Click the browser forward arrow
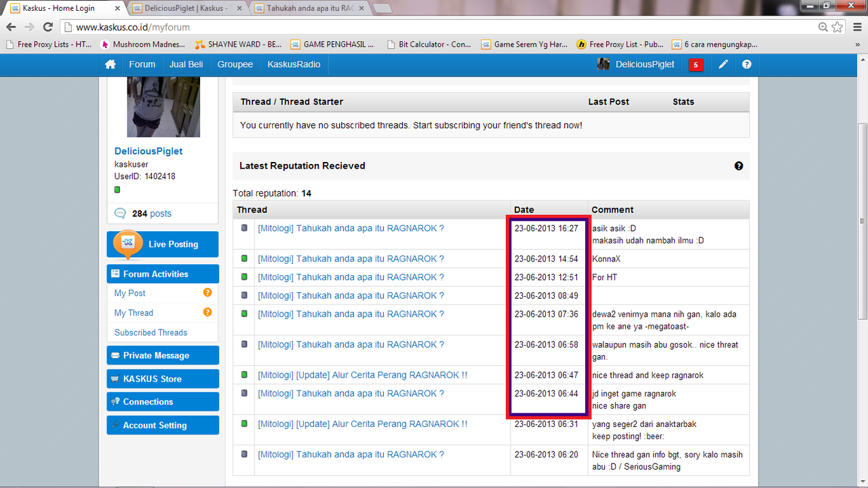 tap(29, 27)
